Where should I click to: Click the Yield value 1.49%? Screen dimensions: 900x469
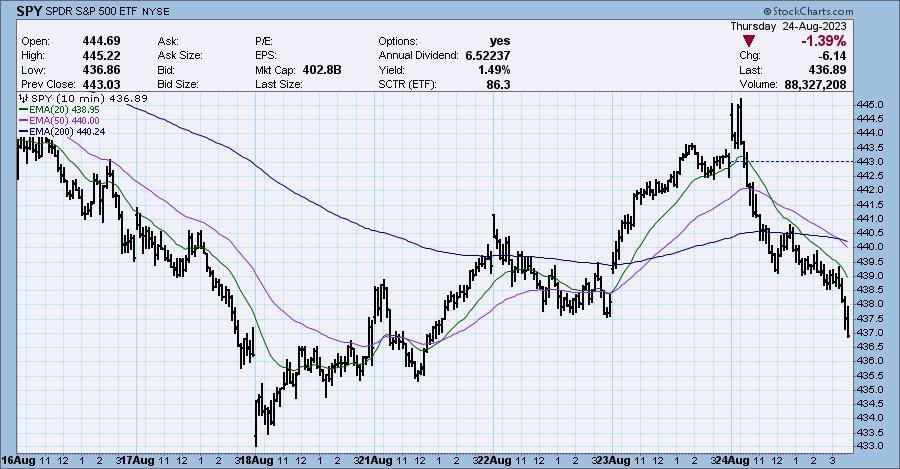(494, 69)
